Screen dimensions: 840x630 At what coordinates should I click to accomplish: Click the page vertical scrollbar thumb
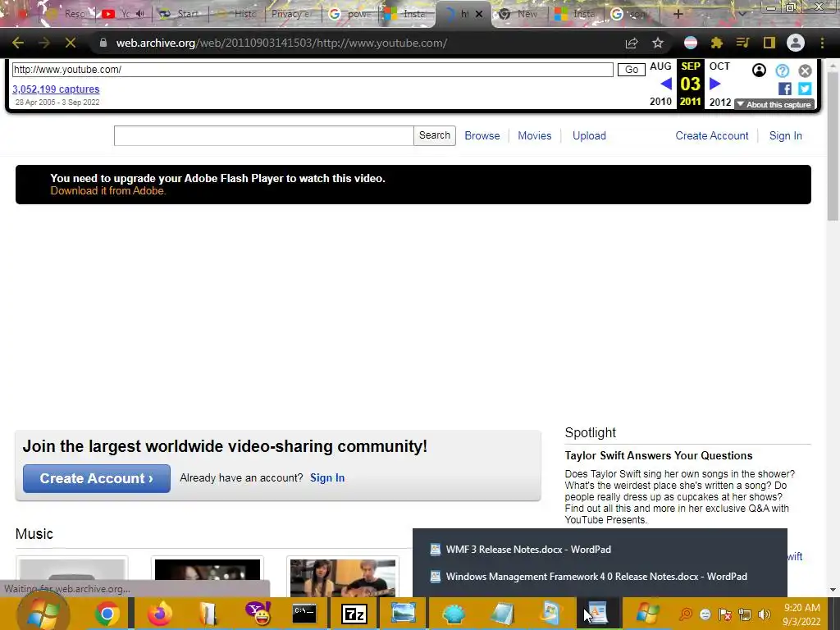tap(833, 144)
